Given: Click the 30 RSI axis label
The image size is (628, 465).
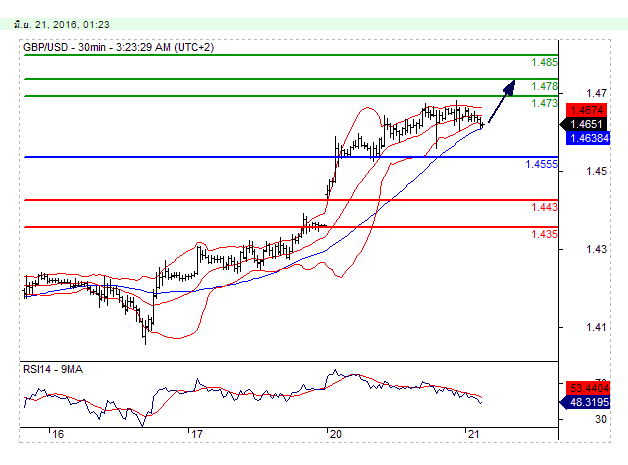Looking at the screenshot, I should click(600, 419).
